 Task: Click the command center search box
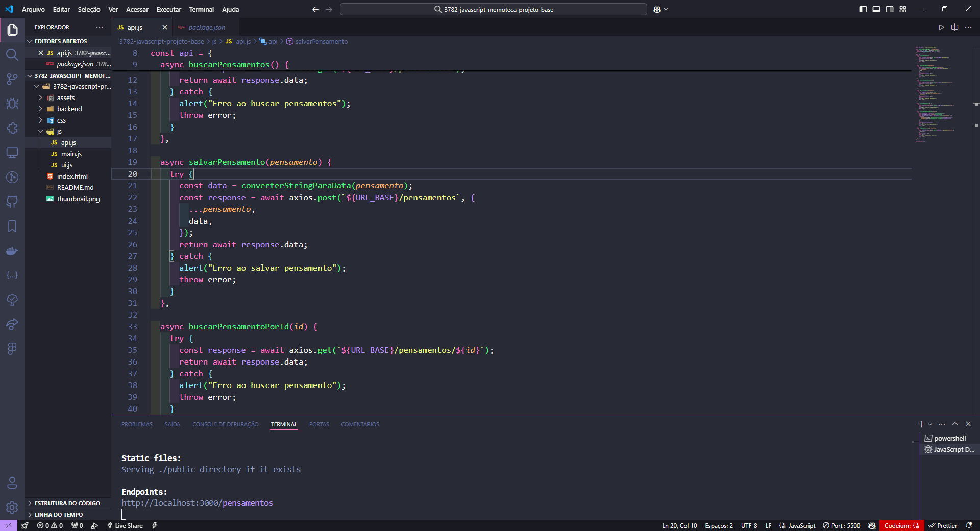pyautogui.click(x=494, y=9)
